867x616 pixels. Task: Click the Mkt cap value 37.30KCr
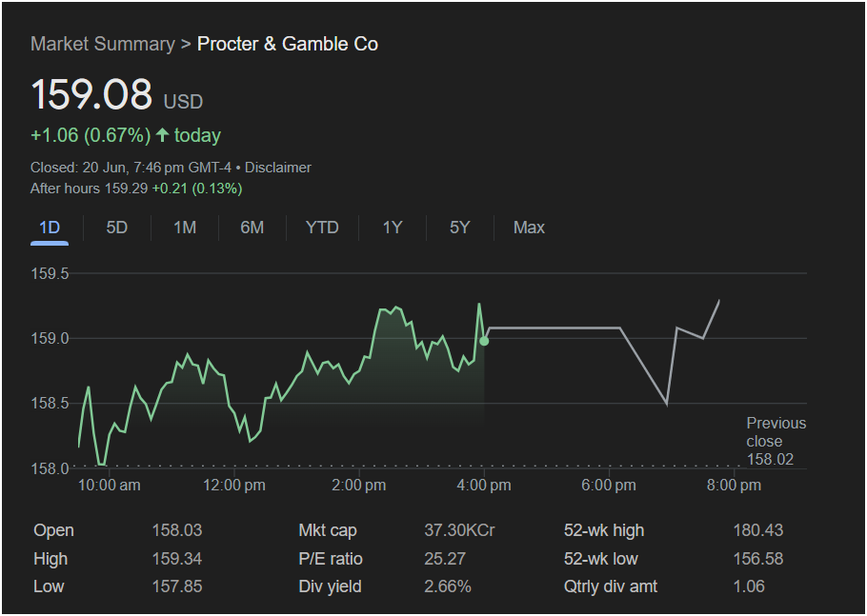[x=459, y=530]
